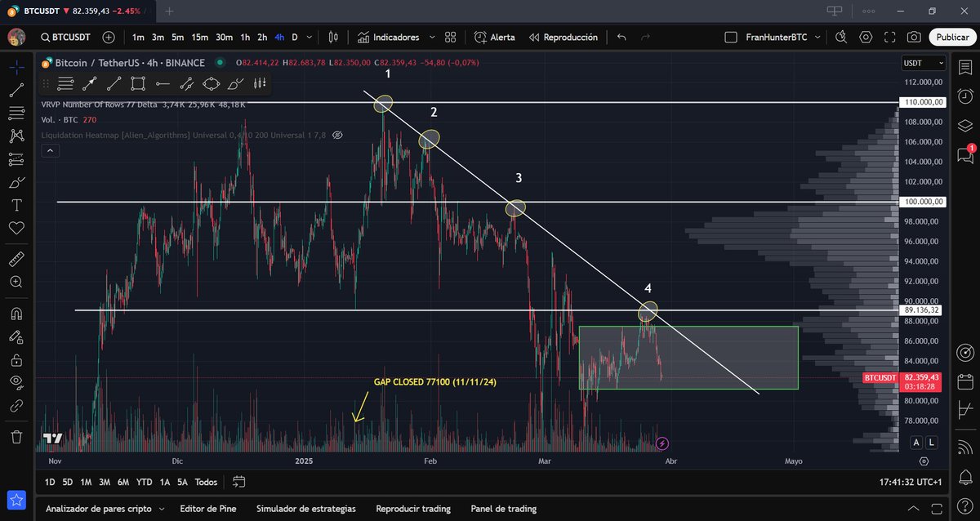Image resolution: width=980 pixels, height=521 pixels.
Task: Open the chart patterns tool group
Action: click(16, 136)
